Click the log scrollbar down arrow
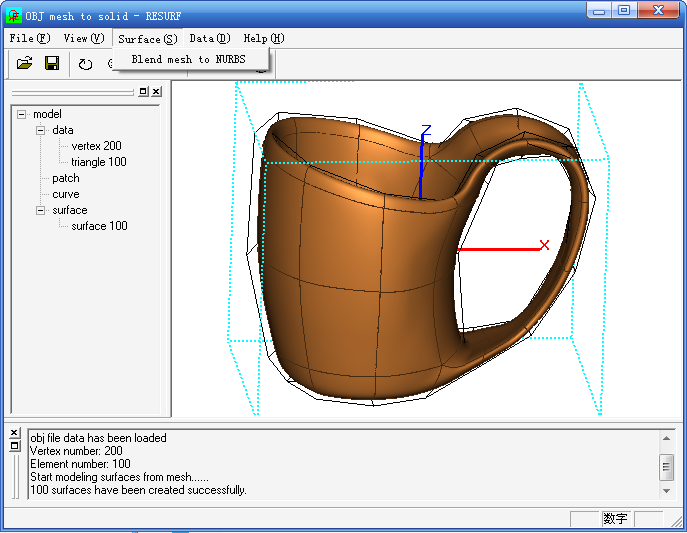 [666, 491]
